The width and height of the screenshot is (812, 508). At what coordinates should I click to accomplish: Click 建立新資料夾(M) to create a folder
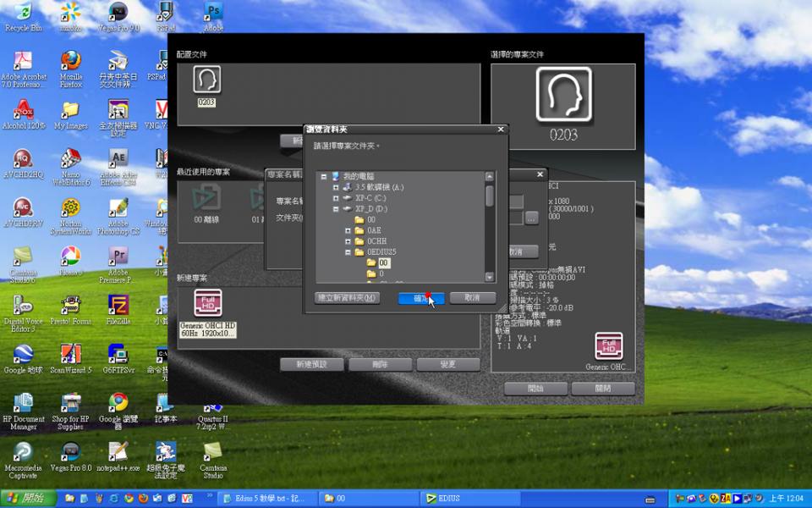point(347,298)
